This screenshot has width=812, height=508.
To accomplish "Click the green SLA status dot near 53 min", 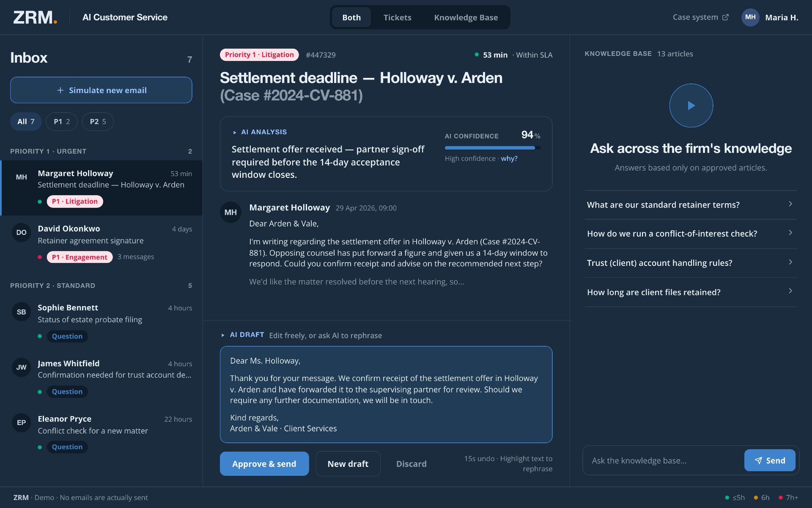I will tap(477, 55).
